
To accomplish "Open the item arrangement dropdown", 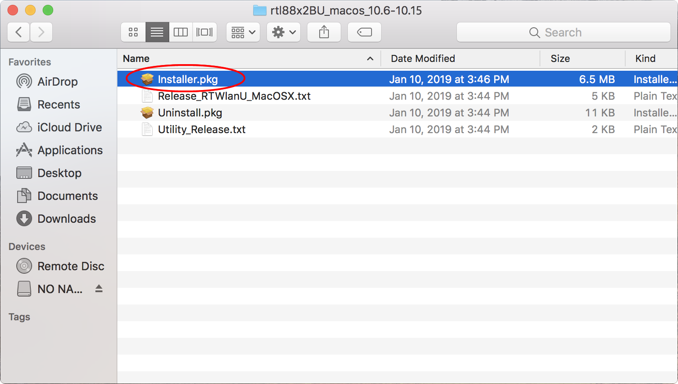I will pyautogui.click(x=243, y=32).
